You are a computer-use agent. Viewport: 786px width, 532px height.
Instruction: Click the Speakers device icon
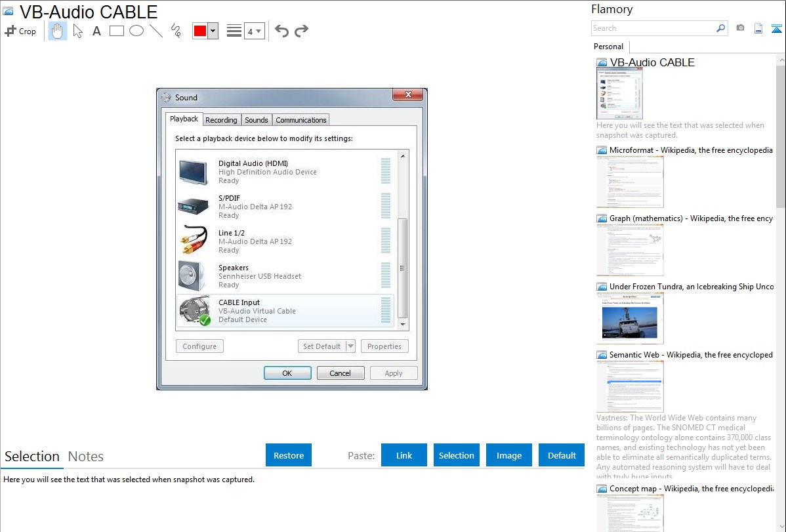click(x=192, y=276)
